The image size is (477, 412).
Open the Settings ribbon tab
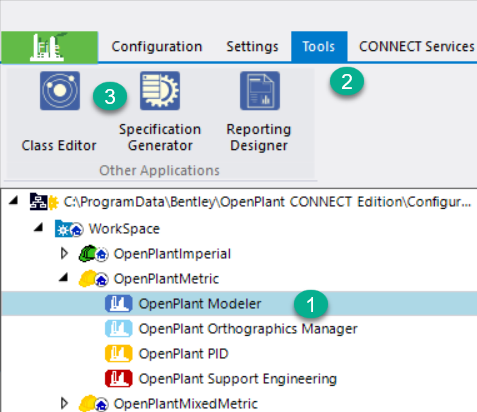[x=252, y=47]
